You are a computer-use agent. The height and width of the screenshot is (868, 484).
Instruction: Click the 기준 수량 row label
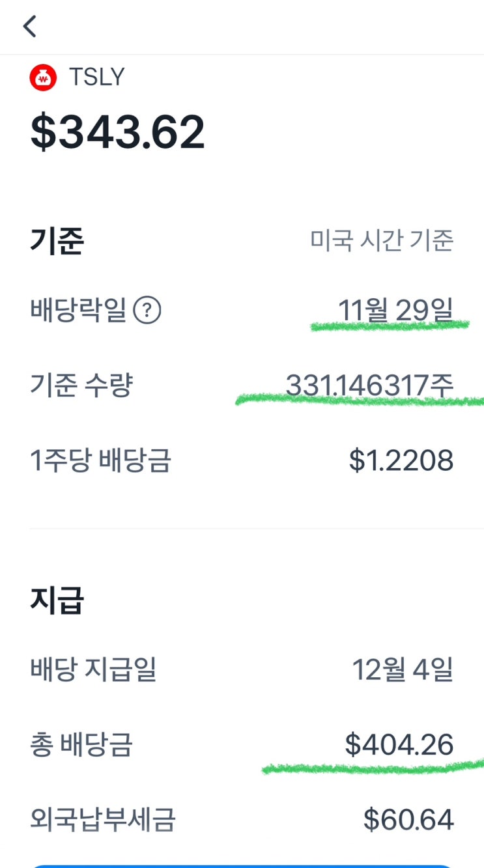[81, 385]
